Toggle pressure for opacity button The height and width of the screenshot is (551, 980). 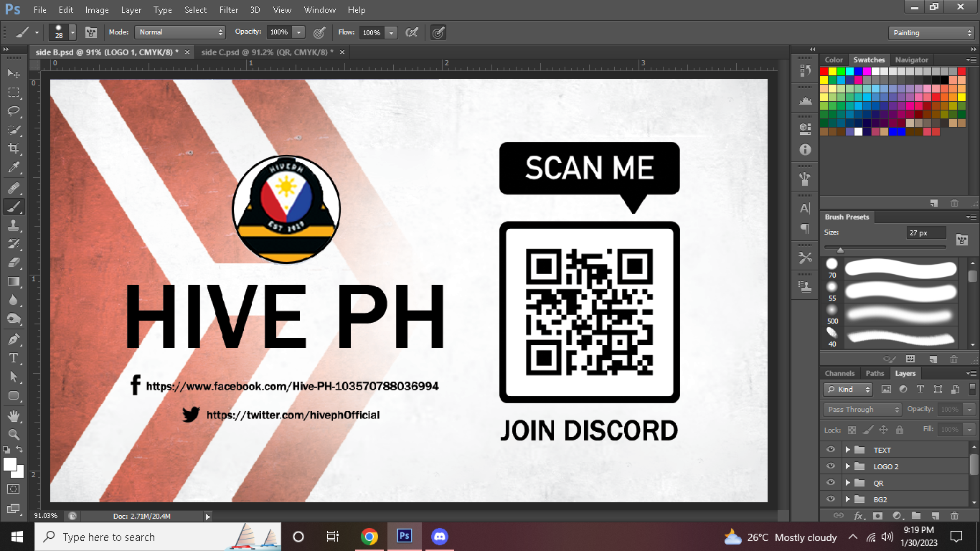click(320, 32)
